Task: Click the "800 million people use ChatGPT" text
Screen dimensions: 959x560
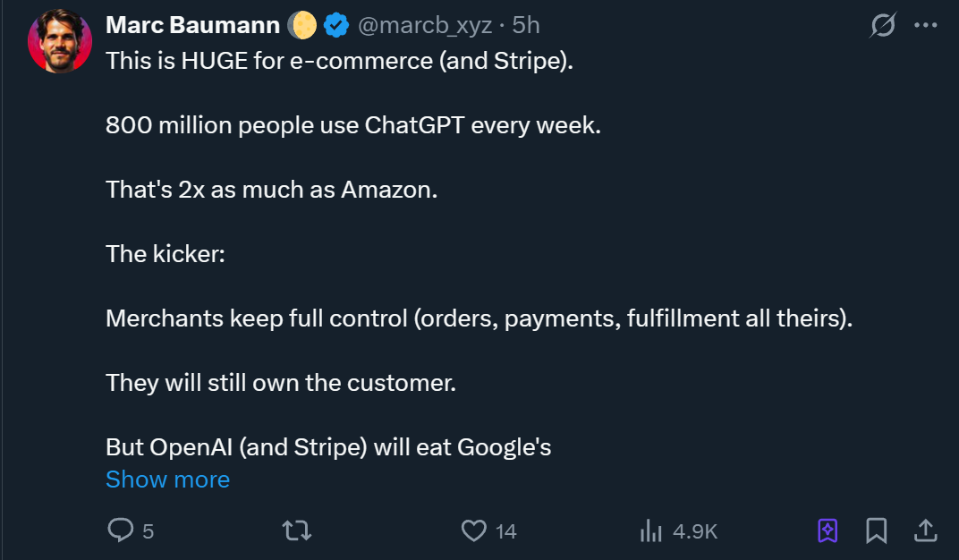Action: click(352, 125)
